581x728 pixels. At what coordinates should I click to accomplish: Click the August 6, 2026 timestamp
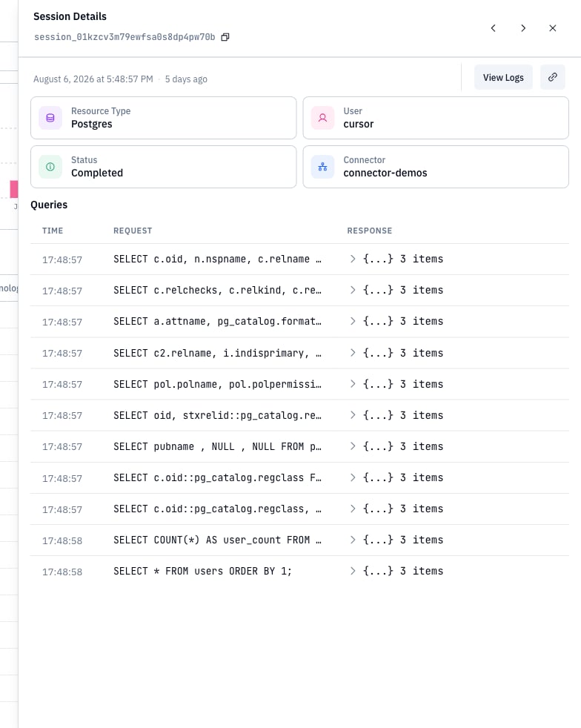[x=93, y=79]
